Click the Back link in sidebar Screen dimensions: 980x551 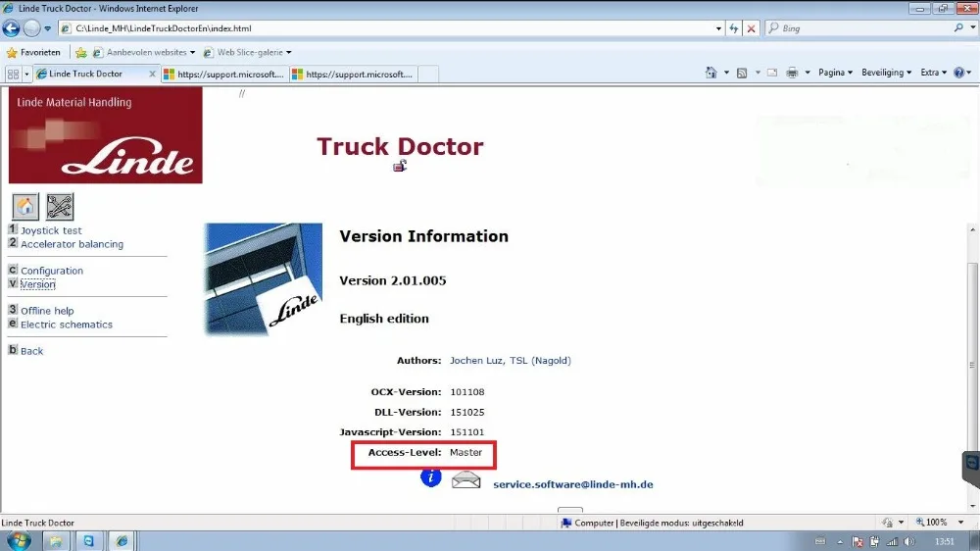32,352
